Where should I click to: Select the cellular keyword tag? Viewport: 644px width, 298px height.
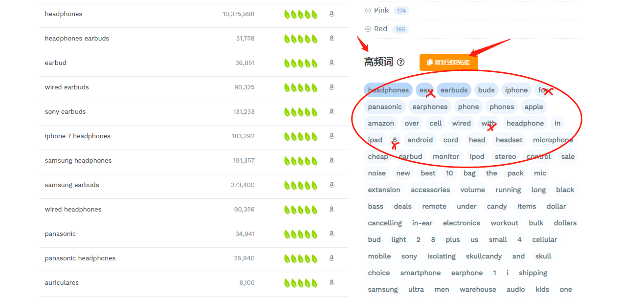544,239
